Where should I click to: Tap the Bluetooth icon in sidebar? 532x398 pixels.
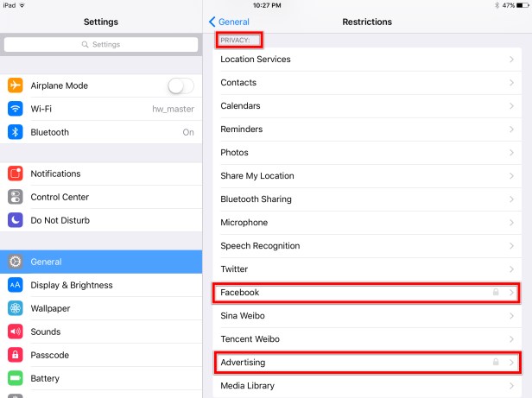click(16, 132)
